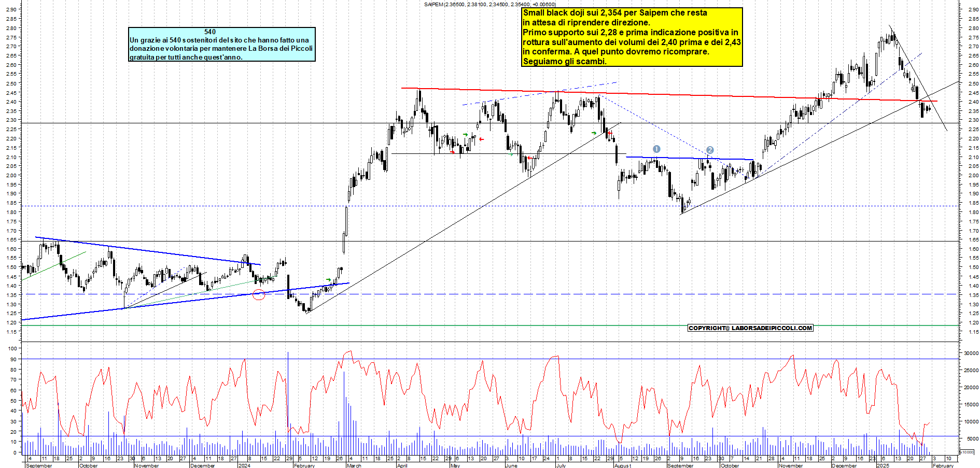Click the 'August' month label

[623, 465]
